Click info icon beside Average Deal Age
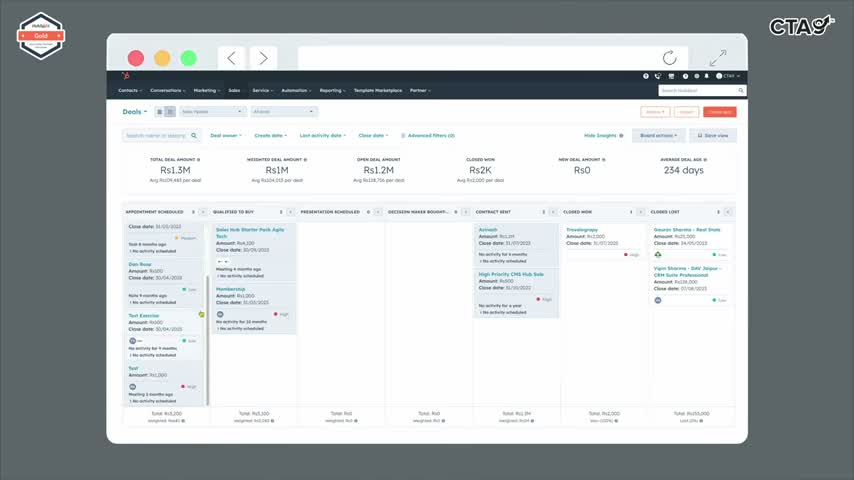Image resolution: width=854 pixels, height=480 pixels. pos(705,160)
